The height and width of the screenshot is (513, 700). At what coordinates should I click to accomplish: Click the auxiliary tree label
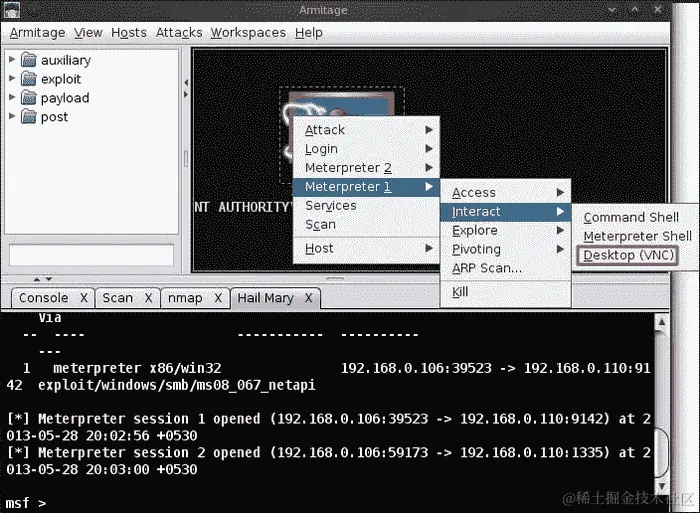tap(66, 60)
